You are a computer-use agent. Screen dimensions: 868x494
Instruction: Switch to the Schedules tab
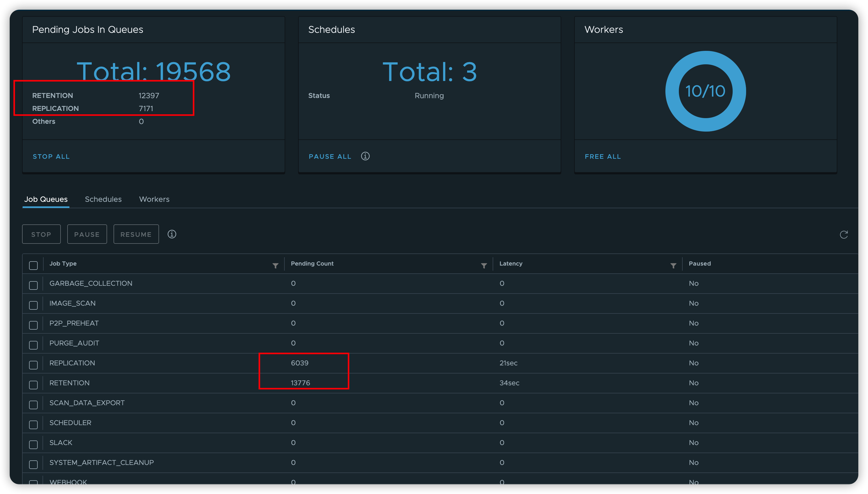pos(103,199)
